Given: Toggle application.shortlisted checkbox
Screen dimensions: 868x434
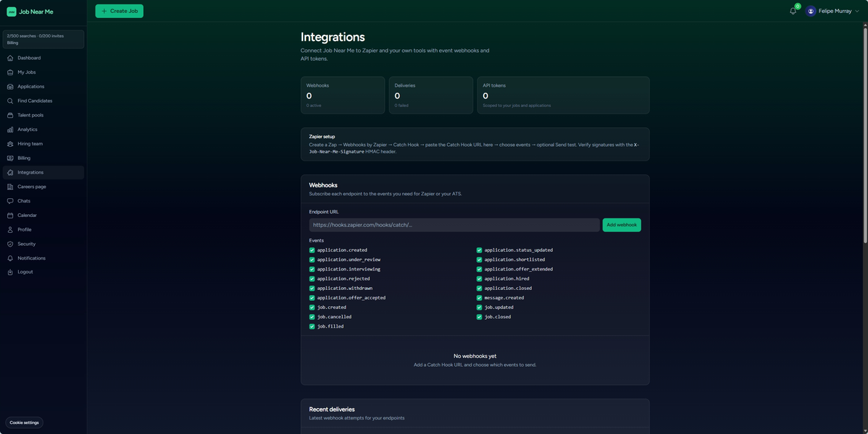Looking at the screenshot, I should 479,260.
